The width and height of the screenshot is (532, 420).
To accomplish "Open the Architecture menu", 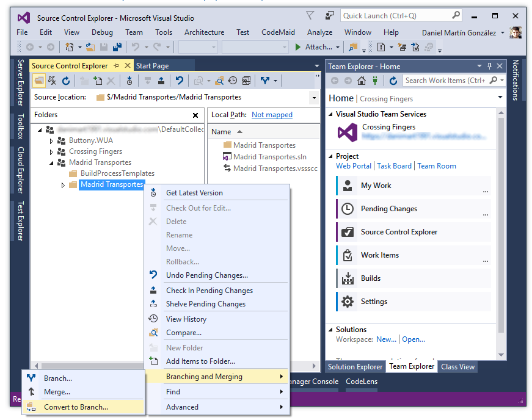I will pyautogui.click(x=204, y=32).
